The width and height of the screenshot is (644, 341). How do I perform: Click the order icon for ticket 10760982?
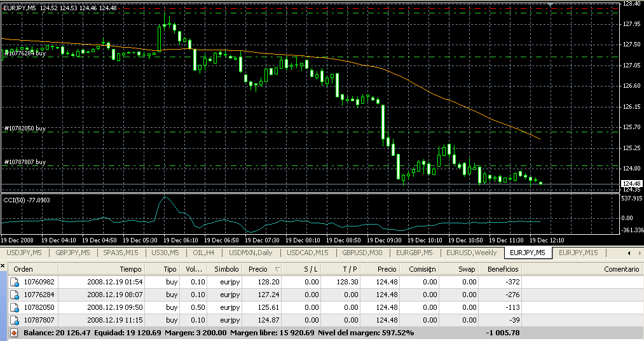point(15,282)
